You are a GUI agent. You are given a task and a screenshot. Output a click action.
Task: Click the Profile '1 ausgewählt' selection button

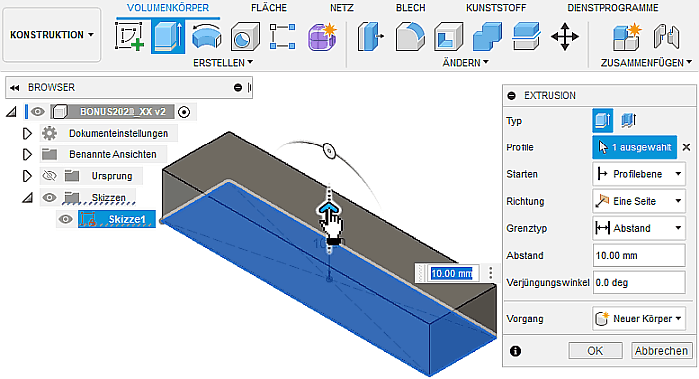tap(634, 148)
